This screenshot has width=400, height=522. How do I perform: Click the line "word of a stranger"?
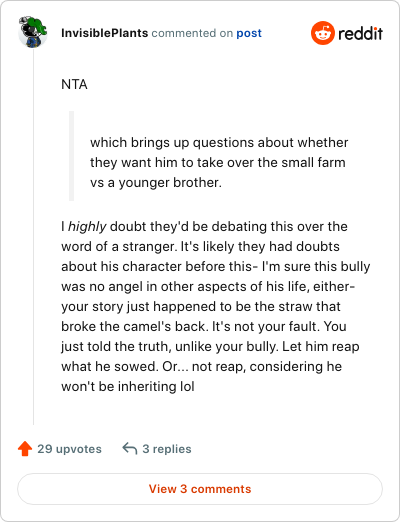click(118, 246)
